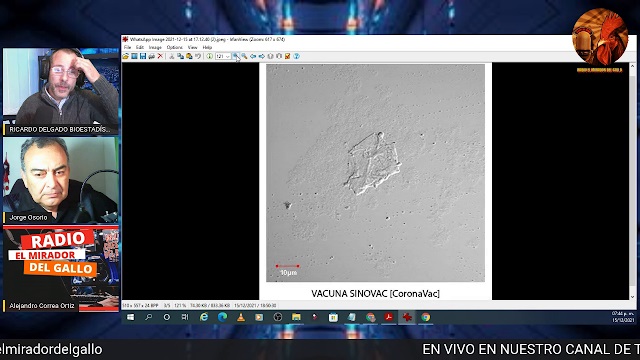The width and height of the screenshot is (640, 360).
Task: Click the Copy icon in the toolbar
Action: tap(180, 56)
